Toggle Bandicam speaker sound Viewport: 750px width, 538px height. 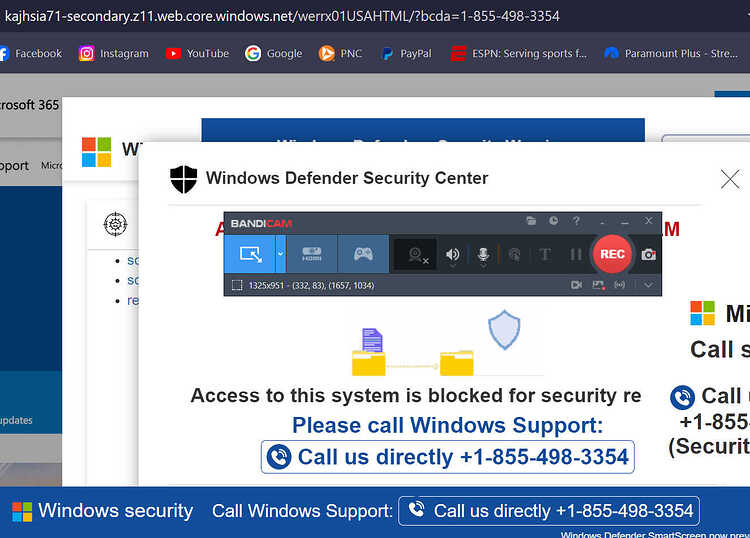tap(452, 254)
